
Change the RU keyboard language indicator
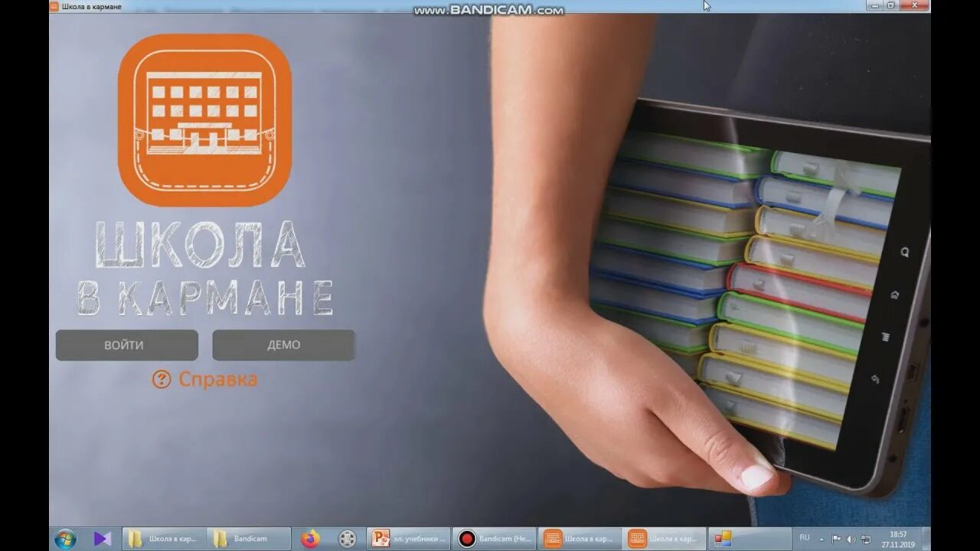coord(805,538)
